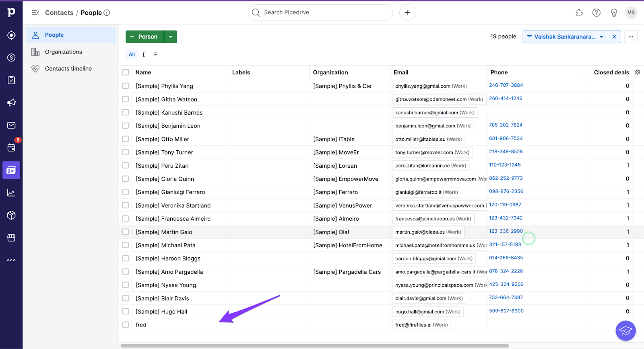Click the info icon beside People title
644x349 pixels.
[107, 12]
